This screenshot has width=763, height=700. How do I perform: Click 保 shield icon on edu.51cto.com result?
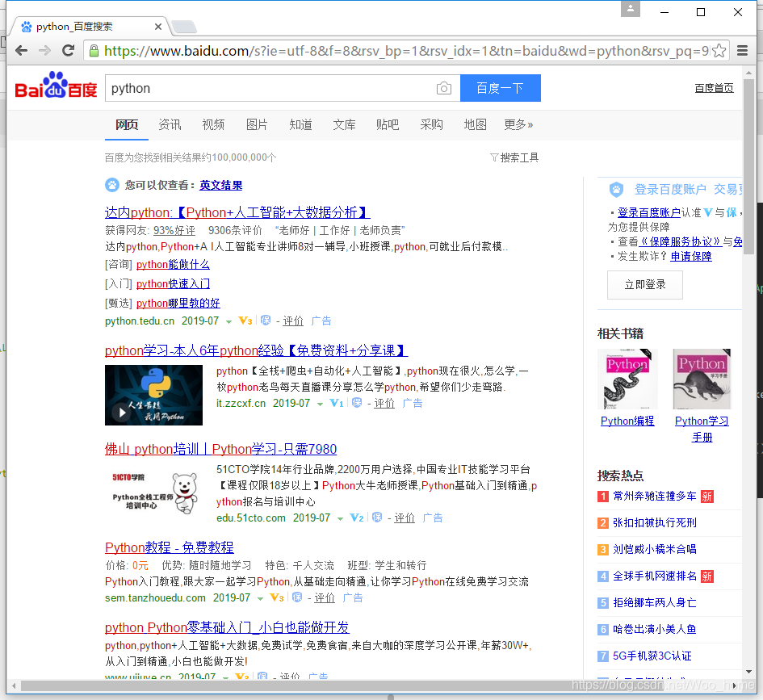coord(377,517)
